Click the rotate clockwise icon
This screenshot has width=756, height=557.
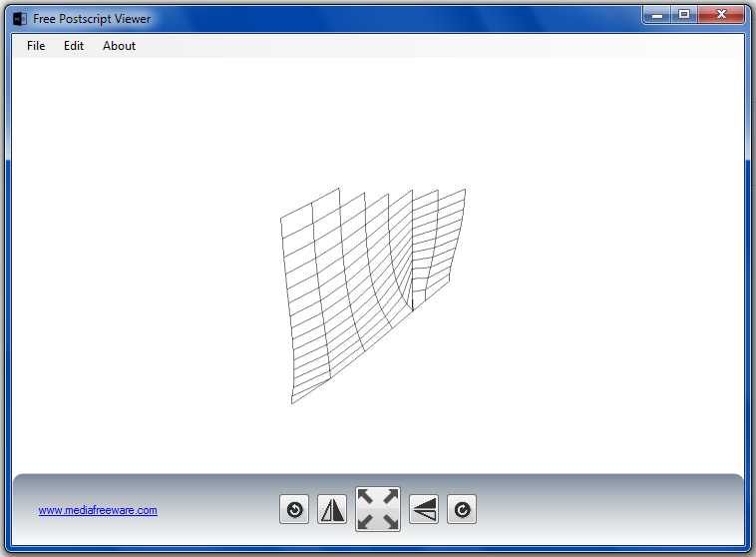pyautogui.click(x=462, y=509)
